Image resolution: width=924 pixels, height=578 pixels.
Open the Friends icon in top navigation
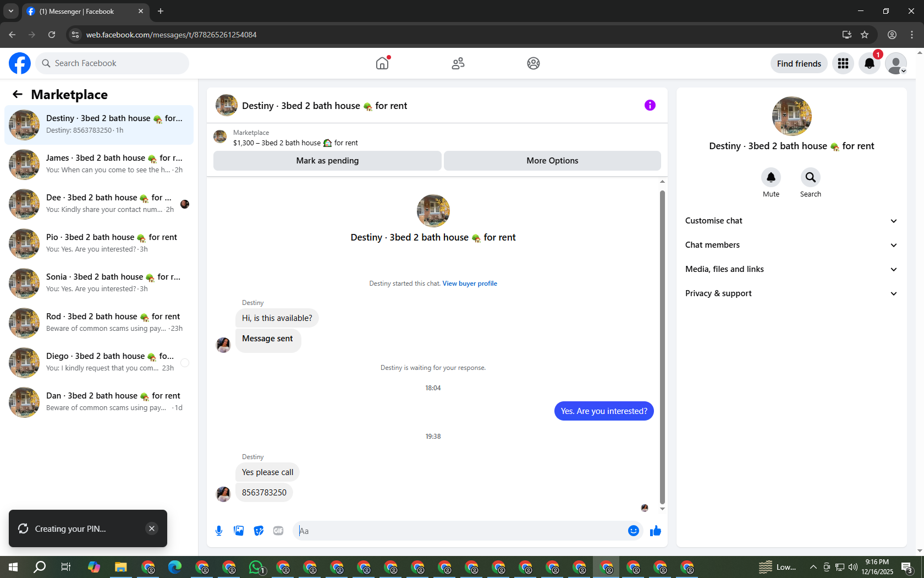tap(458, 63)
